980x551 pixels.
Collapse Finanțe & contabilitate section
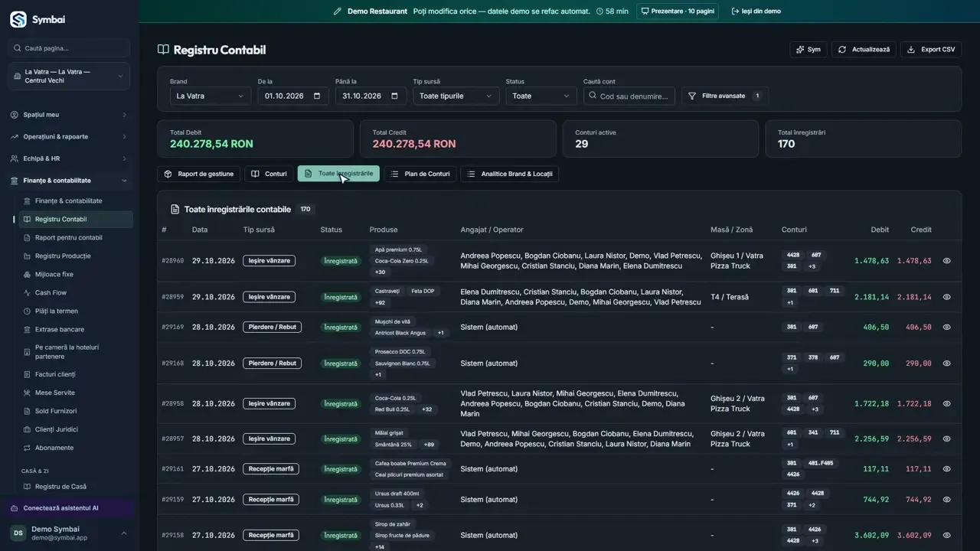(69, 181)
